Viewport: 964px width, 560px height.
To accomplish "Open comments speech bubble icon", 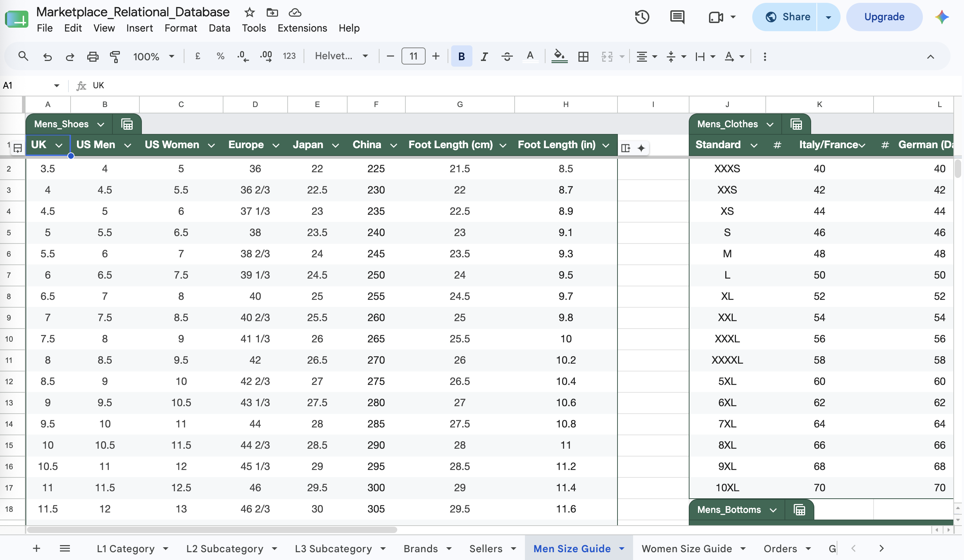I will pos(677,17).
